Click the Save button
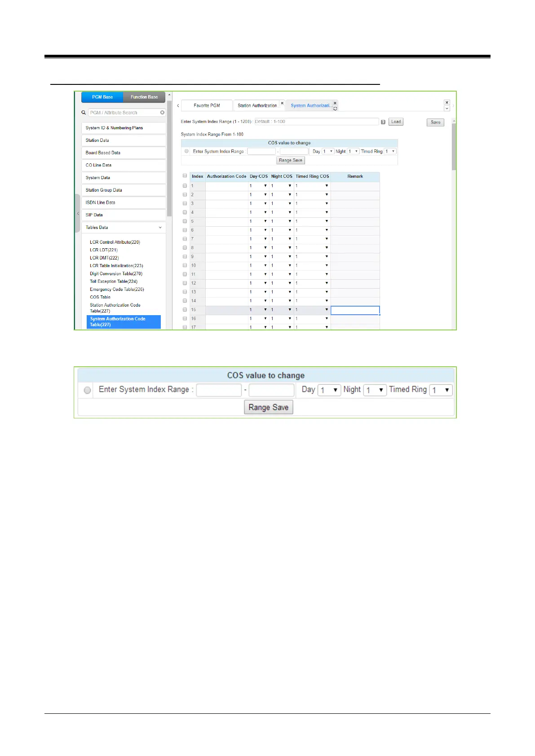535x756 pixels. [435, 122]
